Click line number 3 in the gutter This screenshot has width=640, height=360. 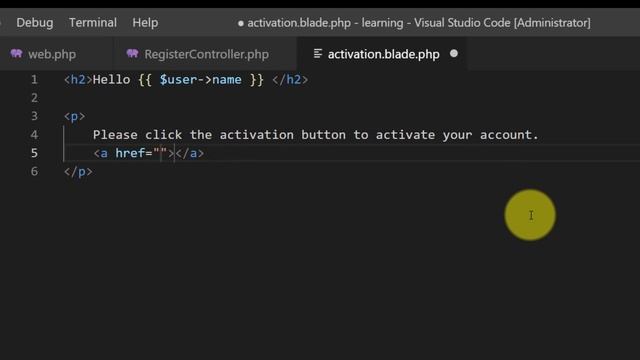point(34,116)
